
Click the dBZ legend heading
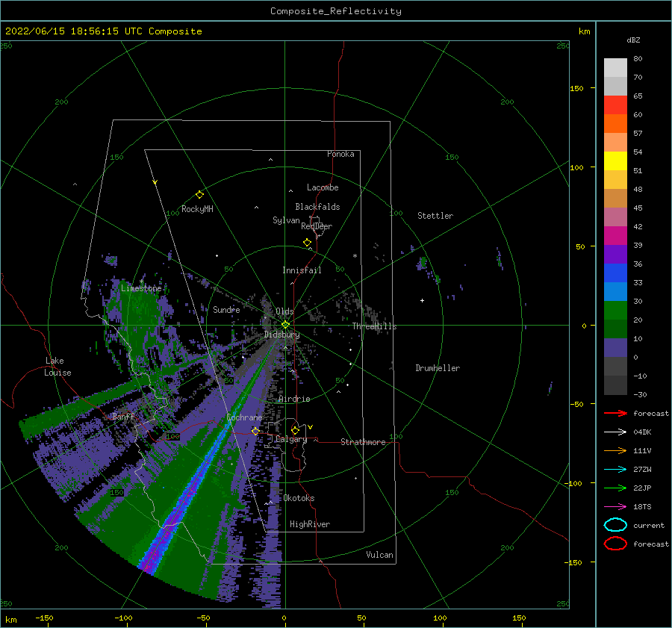click(x=633, y=40)
